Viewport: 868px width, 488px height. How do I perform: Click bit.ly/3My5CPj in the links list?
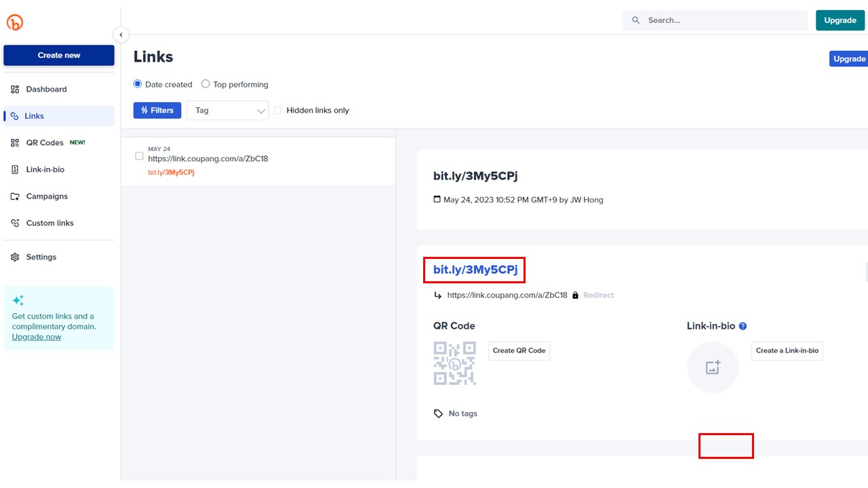point(172,172)
